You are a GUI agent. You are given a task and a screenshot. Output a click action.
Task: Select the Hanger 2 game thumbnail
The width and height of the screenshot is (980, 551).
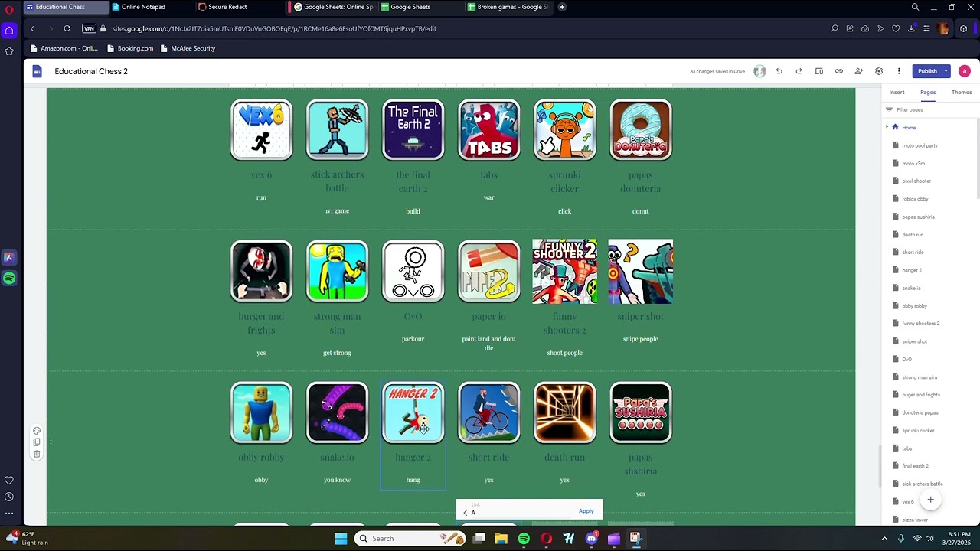pyautogui.click(x=413, y=412)
